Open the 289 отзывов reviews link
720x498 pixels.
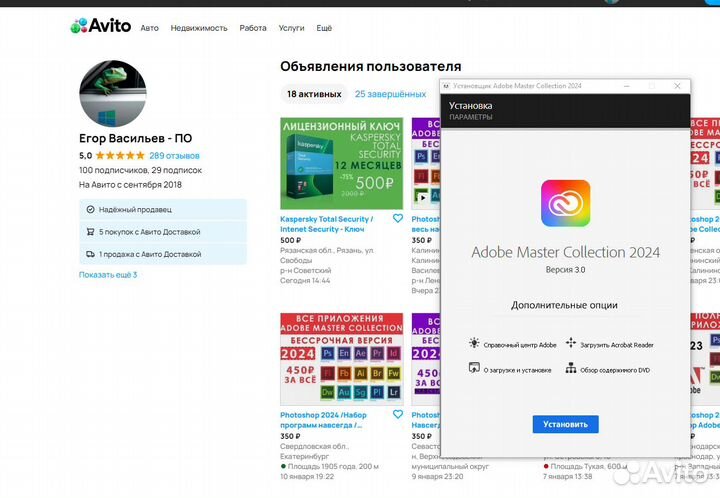tap(174, 156)
